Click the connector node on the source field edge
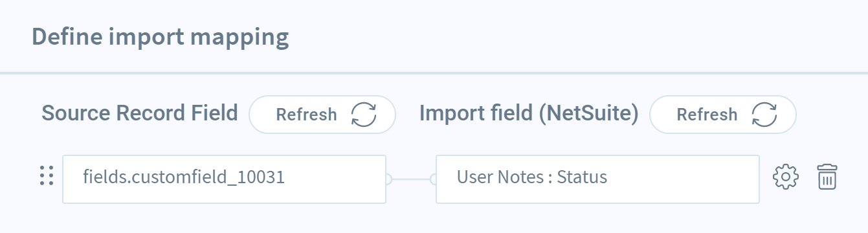This screenshot has width=868, height=233. coord(388,179)
